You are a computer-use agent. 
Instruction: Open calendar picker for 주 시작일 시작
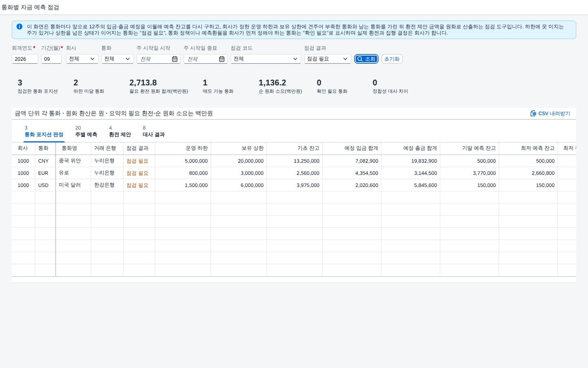[175, 59]
